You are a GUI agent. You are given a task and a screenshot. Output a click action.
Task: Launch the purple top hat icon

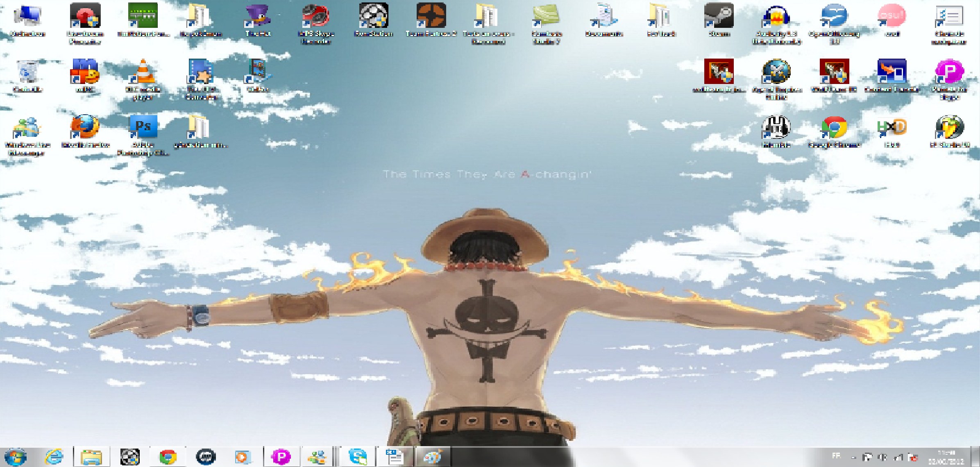[258, 20]
